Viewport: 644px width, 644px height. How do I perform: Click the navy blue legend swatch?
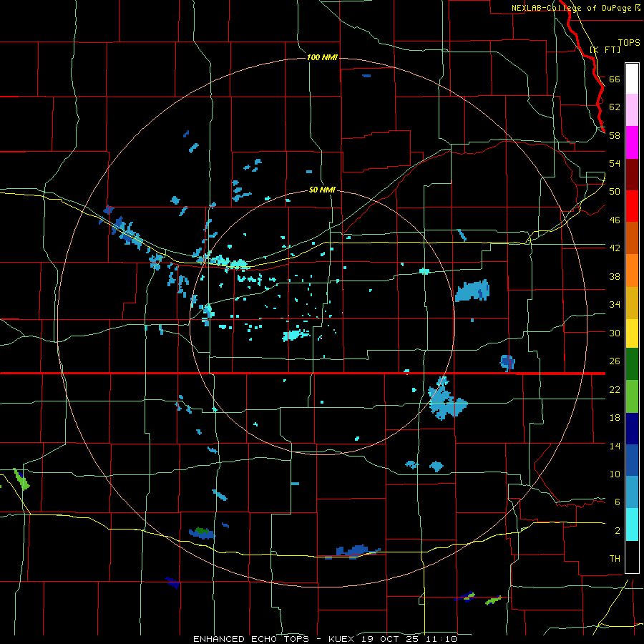coord(632,429)
